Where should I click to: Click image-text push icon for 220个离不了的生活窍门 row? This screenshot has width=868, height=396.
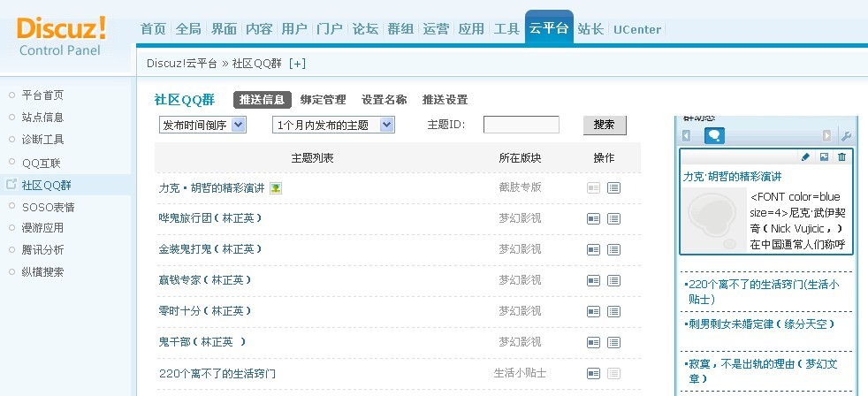pos(593,374)
